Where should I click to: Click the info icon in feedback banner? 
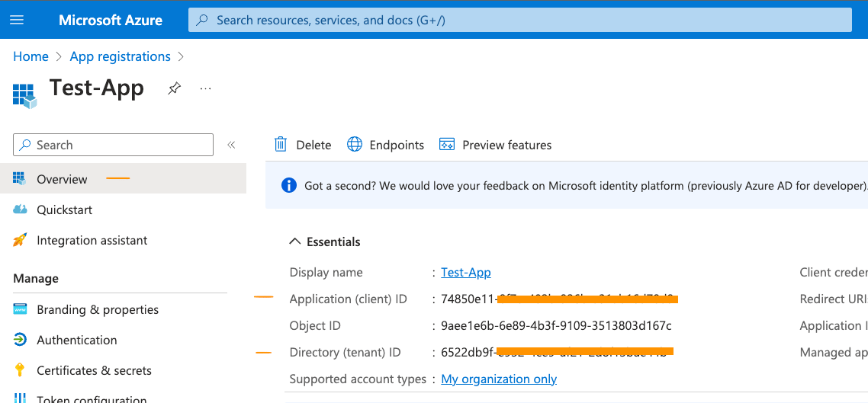289,185
